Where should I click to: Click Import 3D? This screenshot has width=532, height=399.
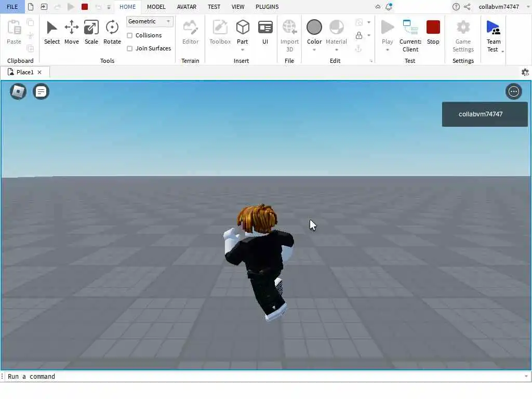(289, 36)
